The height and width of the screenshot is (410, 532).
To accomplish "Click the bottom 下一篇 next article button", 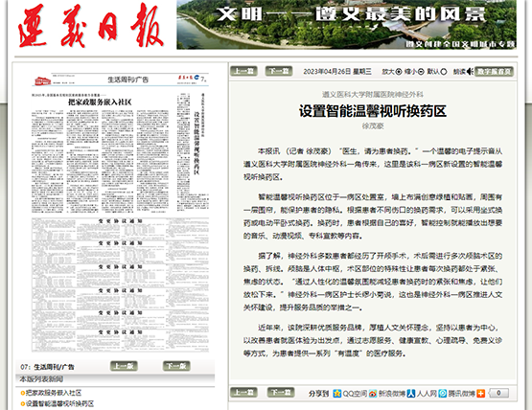I will [281, 393].
